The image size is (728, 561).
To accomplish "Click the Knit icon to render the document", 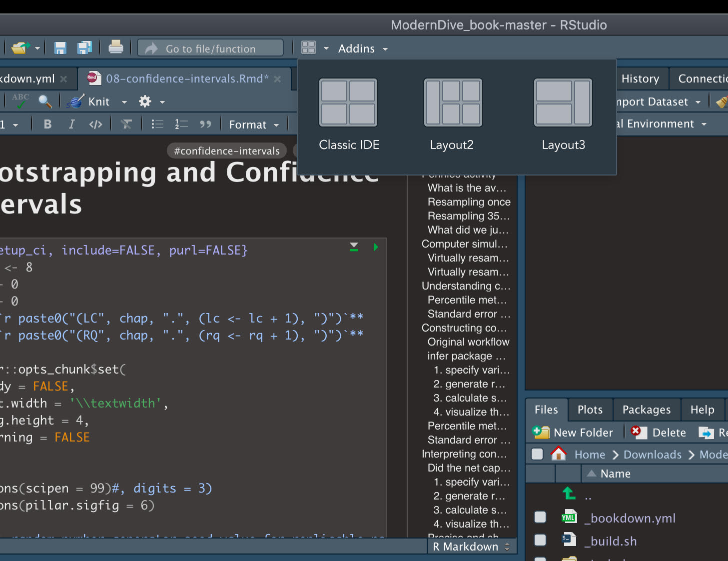I will pyautogui.click(x=75, y=101).
